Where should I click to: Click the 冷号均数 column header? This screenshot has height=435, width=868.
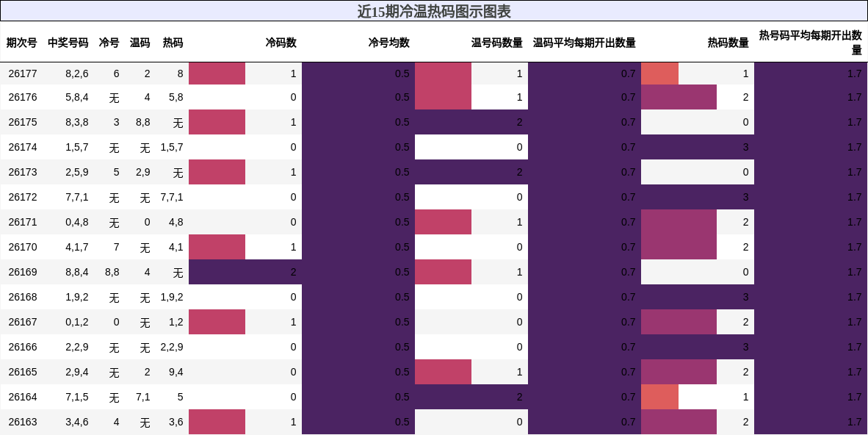coord(389,43)
